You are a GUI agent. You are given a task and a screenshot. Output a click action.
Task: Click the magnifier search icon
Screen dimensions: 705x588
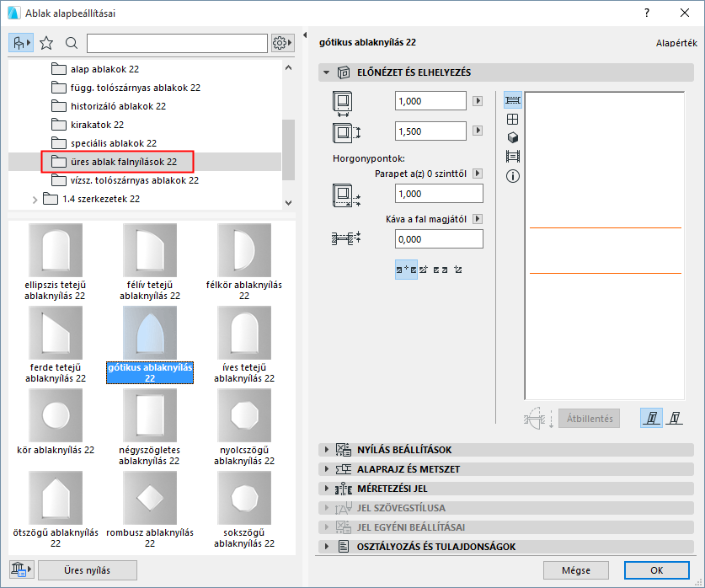[x=71, y=43]
